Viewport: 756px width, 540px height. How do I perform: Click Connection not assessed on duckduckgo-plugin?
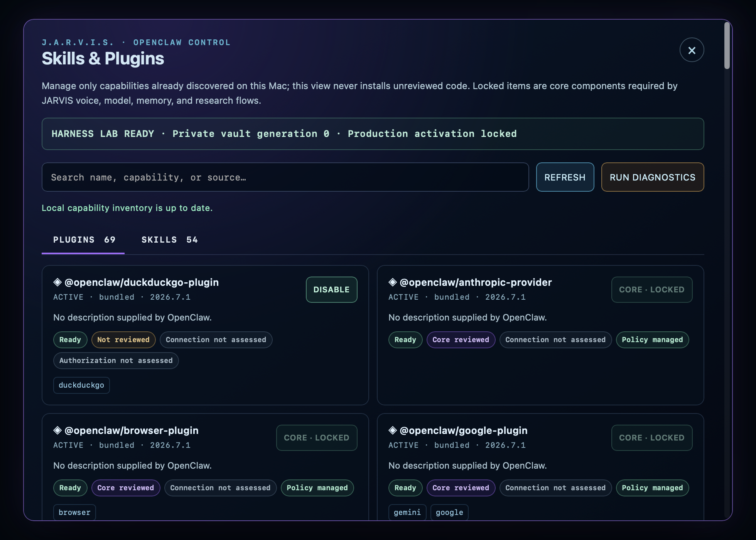tap(216, 340)
